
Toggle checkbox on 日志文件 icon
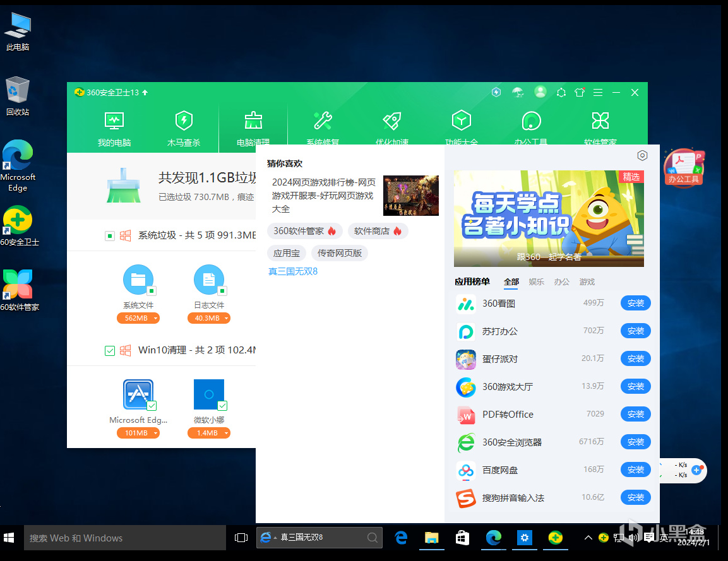(222, 291)
